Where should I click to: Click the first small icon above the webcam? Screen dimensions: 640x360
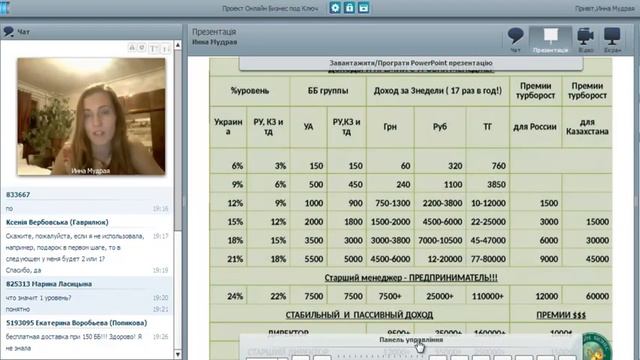tap(132, 48)
